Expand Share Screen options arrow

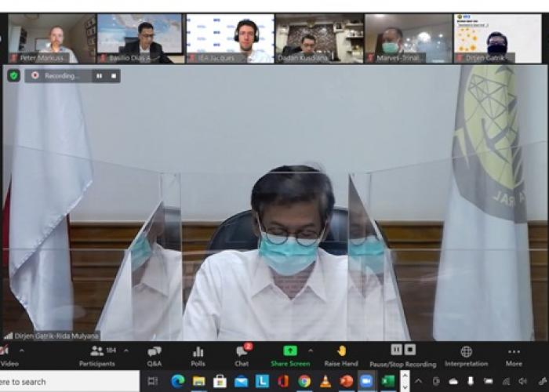[x=311, y=350]
